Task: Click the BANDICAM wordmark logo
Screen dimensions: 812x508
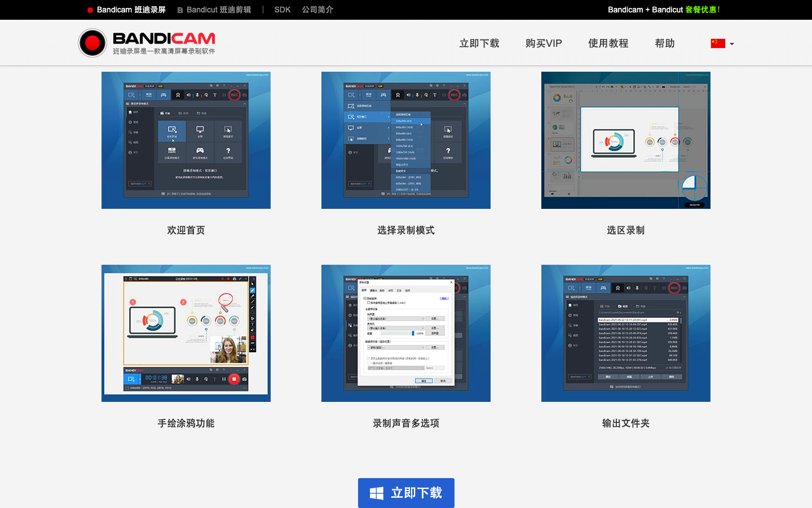Action: click(x=164, y=38)
